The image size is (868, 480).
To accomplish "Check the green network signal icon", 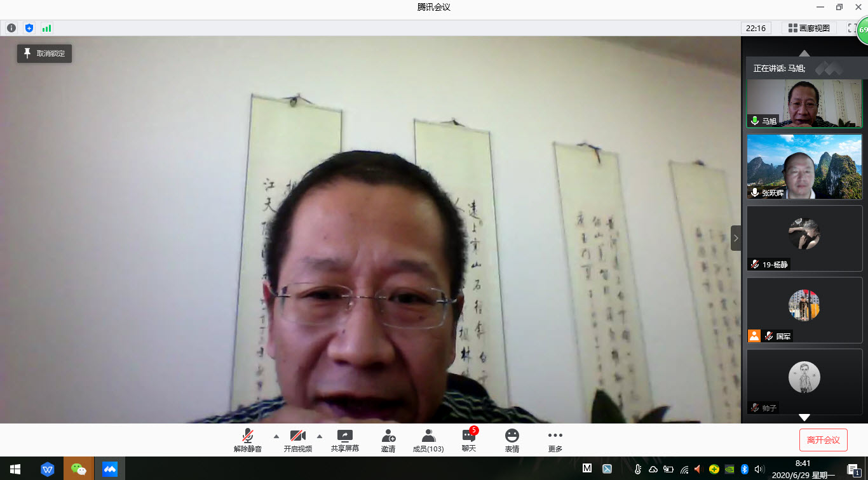I will click(x=46, y=28).
